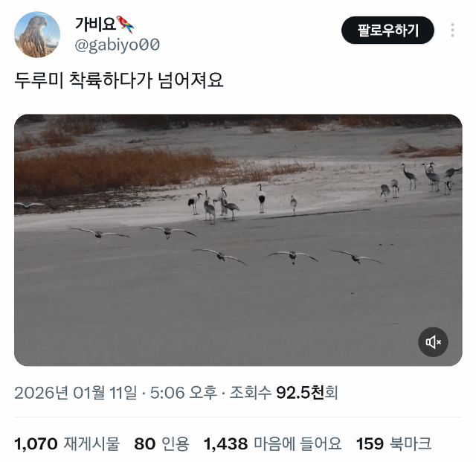Image resolution: width=476 pixels, height=462 pixels.
Task: Open the hawk profile avatar
Action: [x=37, y=34]
